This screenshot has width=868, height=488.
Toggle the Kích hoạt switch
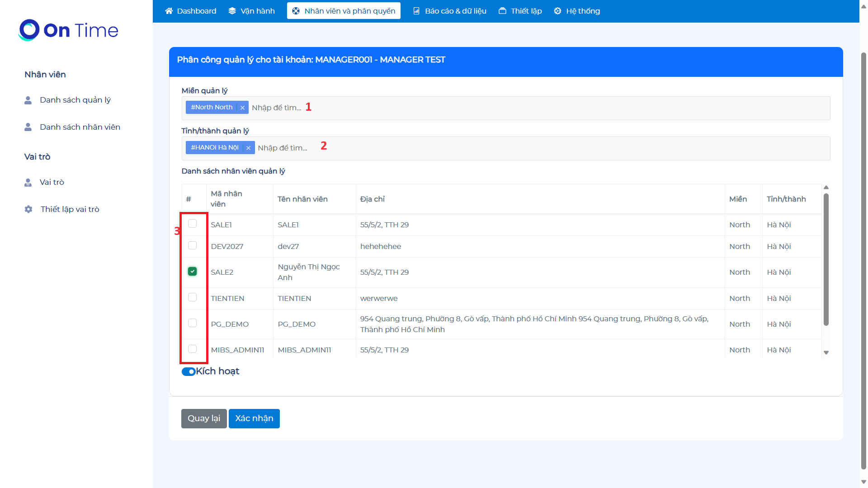189,371
